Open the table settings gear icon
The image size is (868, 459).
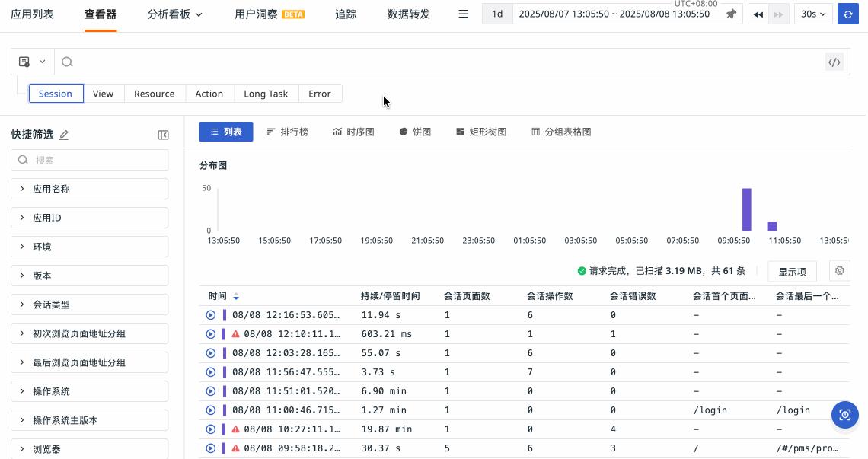tap(840, 270)
